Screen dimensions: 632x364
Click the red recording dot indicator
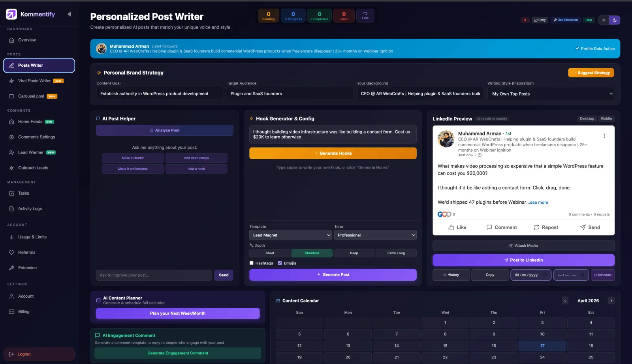point(525,20)
